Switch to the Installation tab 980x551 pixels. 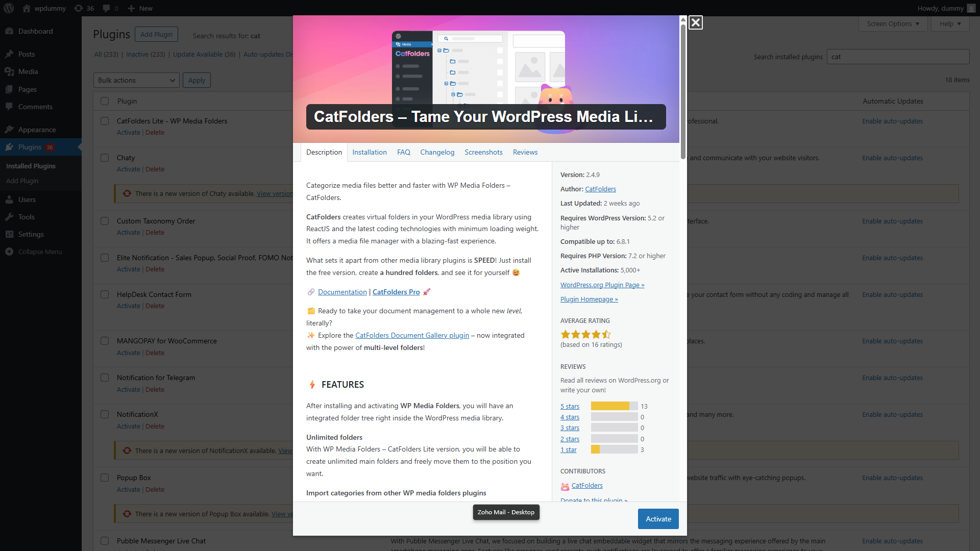[370, 152]
